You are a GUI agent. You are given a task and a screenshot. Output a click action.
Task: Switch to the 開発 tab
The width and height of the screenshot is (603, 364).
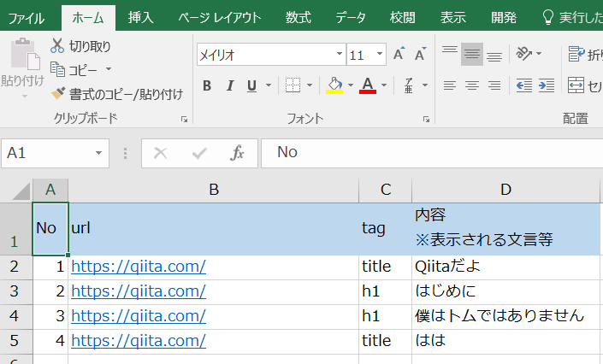point(504,18)
